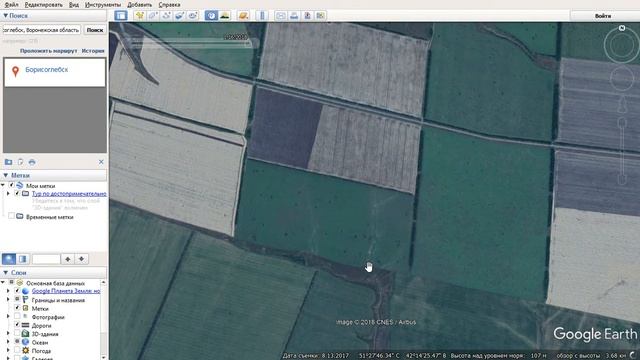The image size is (640, 360).
Task: Move selected place up arrow
Action: [x=68, y=259]
